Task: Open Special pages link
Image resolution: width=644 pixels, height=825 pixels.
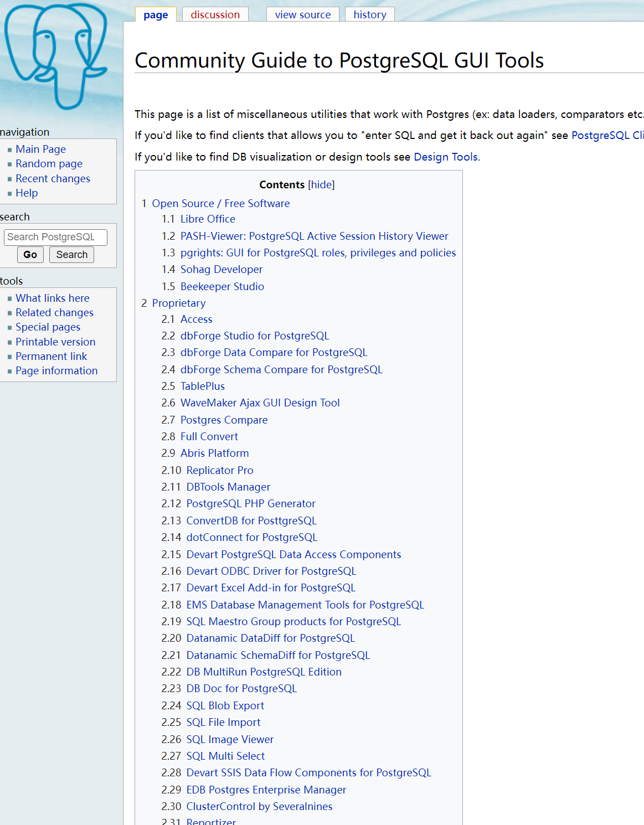Action: [48, 327]
